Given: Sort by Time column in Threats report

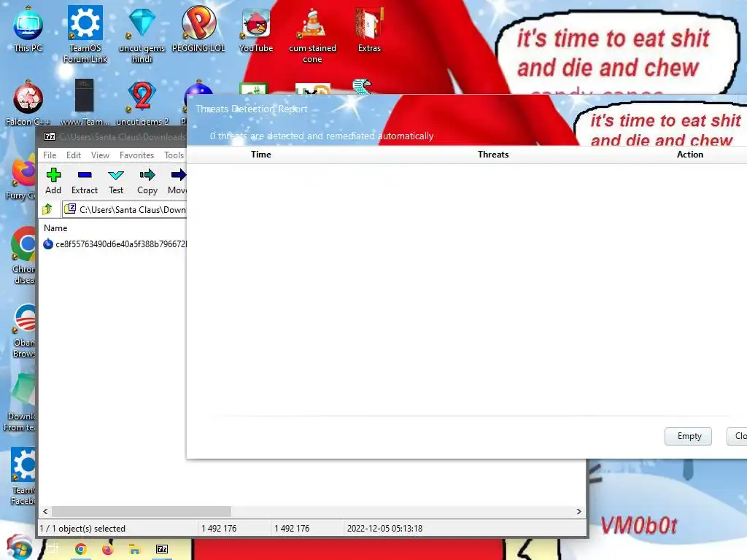Looking at the screenshot, I should click(x=261, y=155).
